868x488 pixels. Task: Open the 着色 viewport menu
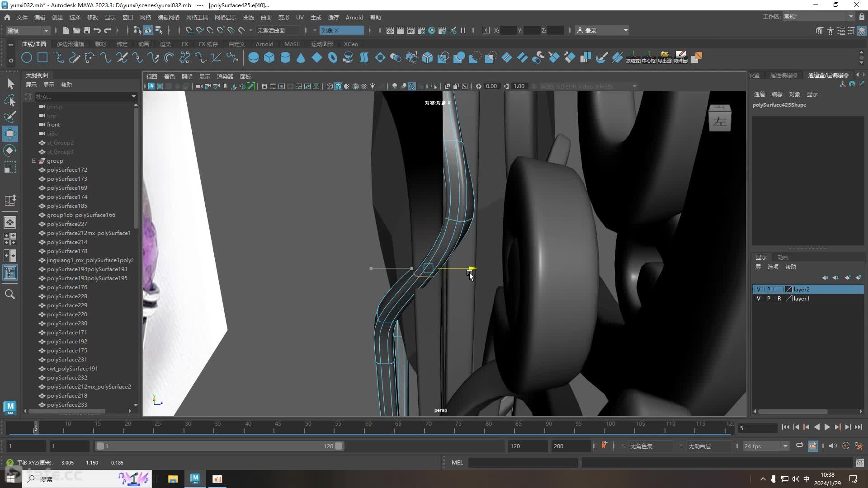click(x=169, y=76)
